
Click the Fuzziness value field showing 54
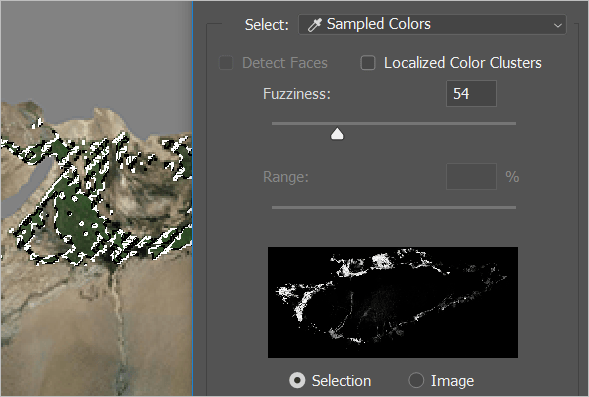[471, 94]
